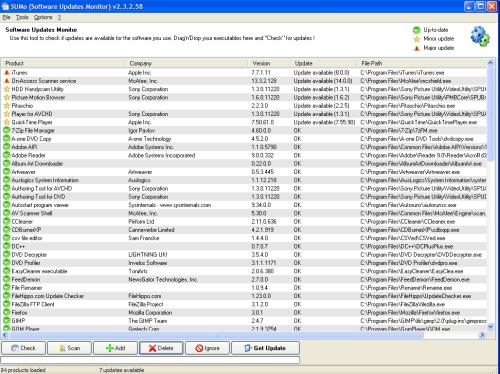Viewport: 500px width, 374px height.
Task: Click the star icon beside QuickTime Player
Action: [7, 122]
